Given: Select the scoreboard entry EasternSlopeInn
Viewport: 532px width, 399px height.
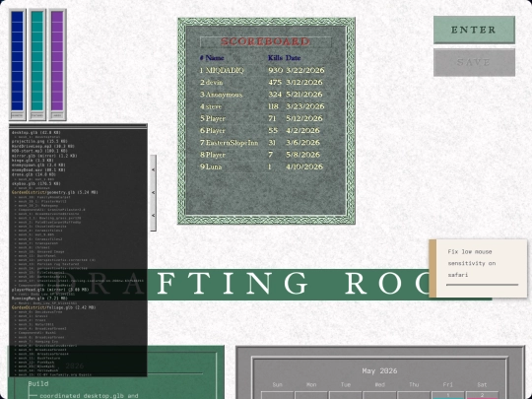Looking at the screenshot, I should coord(232,143).
